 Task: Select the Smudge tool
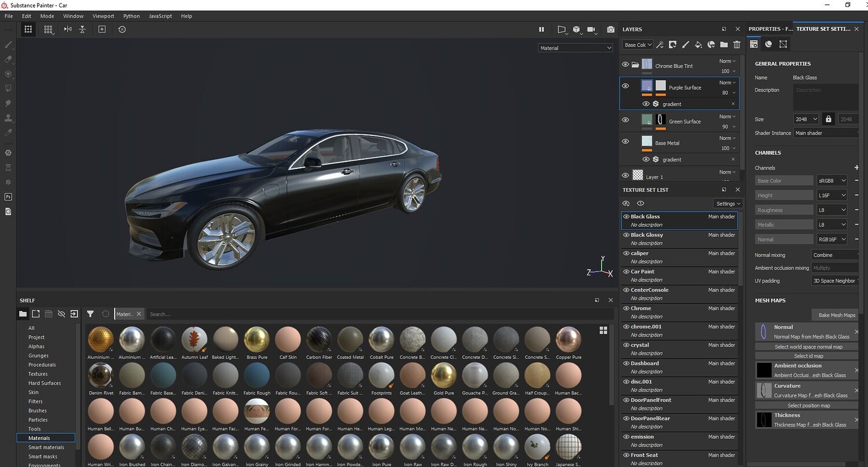pos(8,103)
